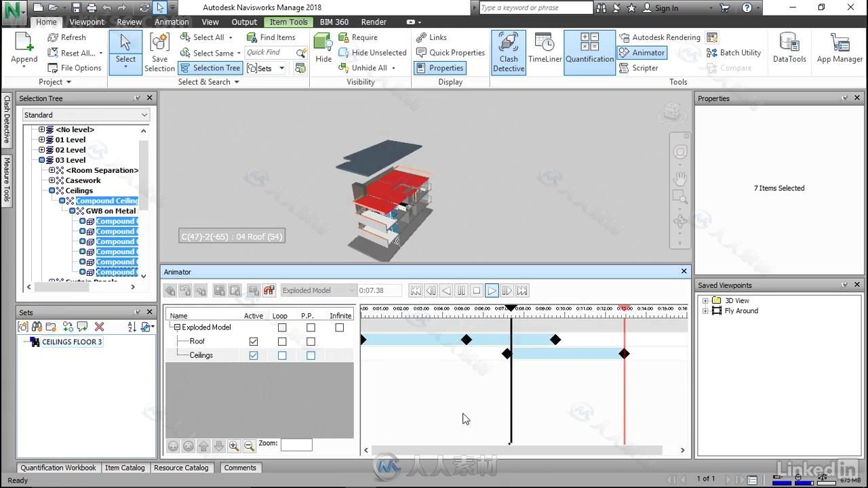The image size is (868, 488).
Task: Zoom out on the Animator timeline
Action: [x=249, y=445]
